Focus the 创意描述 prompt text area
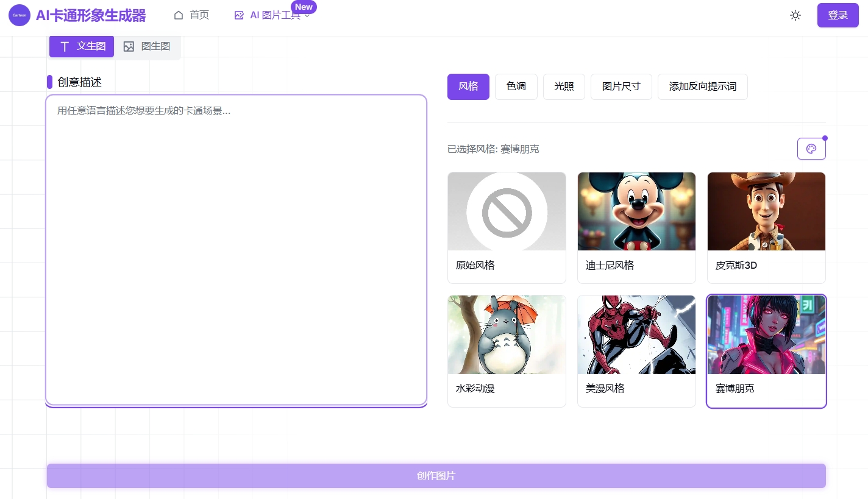This screenshot has width=868, height=499. (x=237, y=250)
